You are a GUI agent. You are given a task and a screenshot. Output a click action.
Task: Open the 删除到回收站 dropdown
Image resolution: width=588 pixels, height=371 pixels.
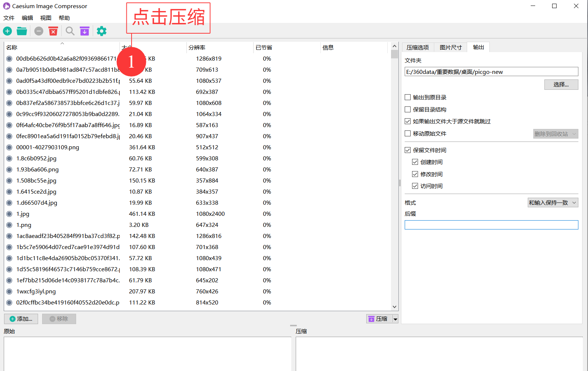[x=555, y=134]
